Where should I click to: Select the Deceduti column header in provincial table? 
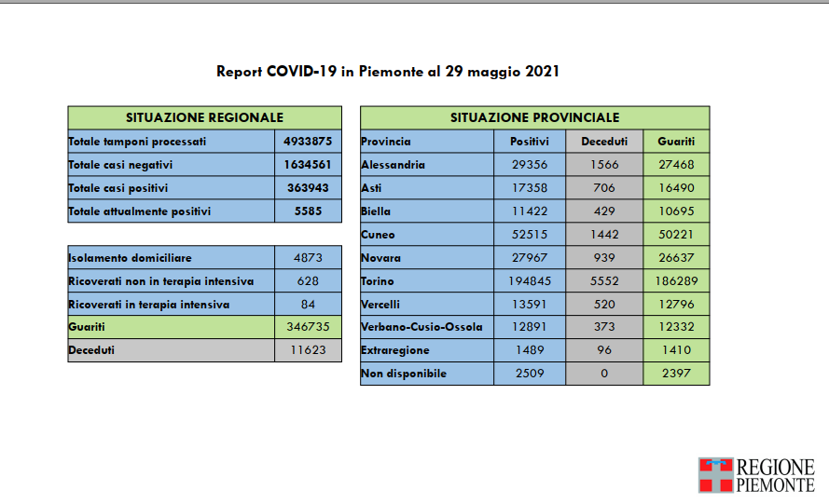(x=603, y=142)
